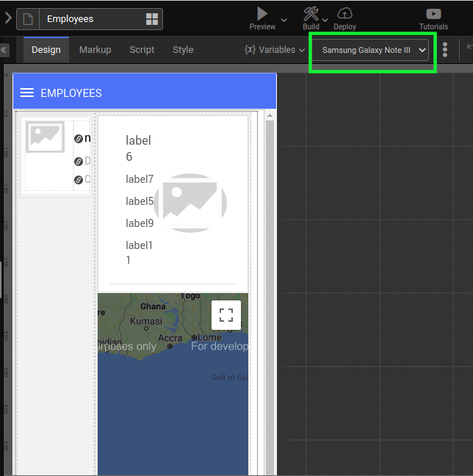Open the Style tab
473x476 pixels.
[183, 50]
